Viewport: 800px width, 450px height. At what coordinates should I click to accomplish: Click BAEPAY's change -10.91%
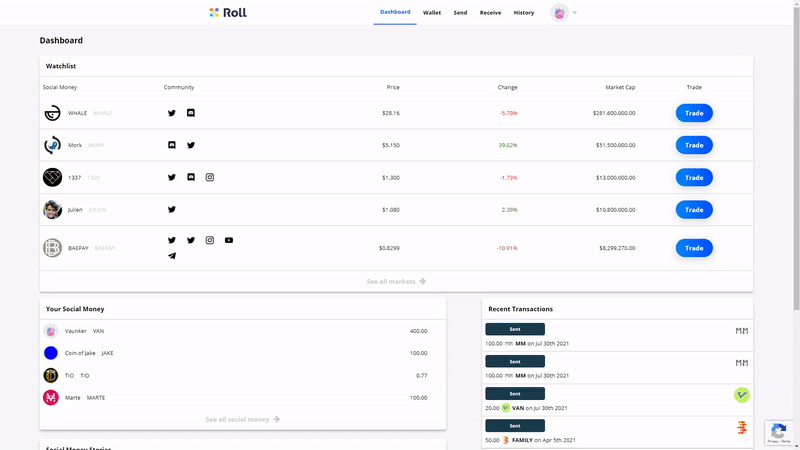[507, 248]
